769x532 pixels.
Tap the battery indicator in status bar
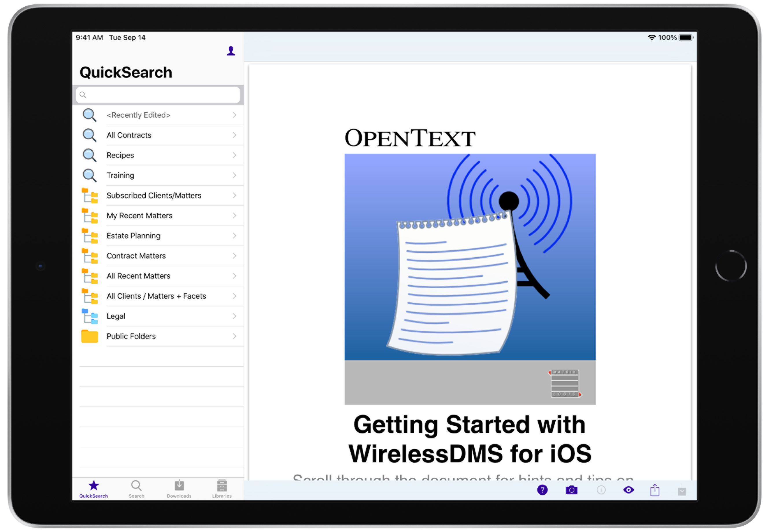click(686, 38)
